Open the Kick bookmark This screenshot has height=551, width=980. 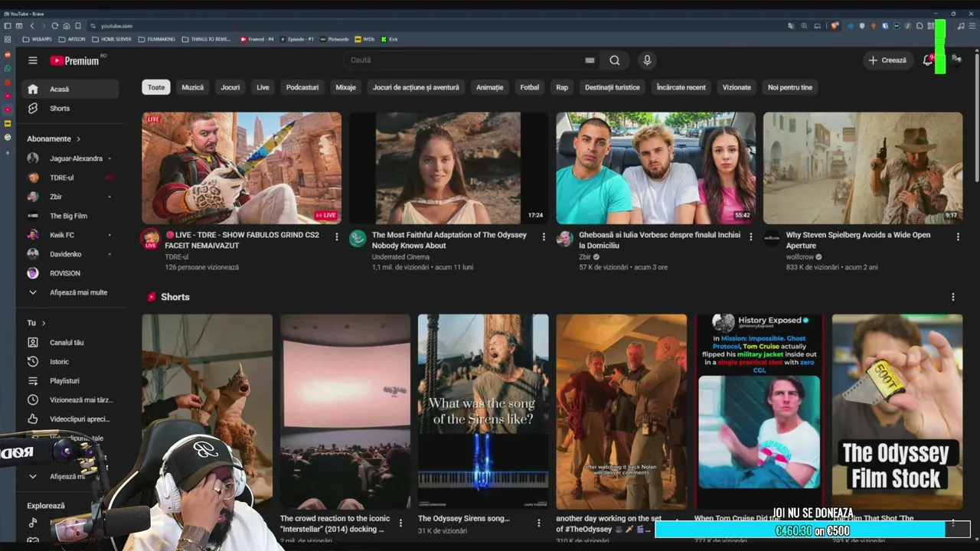[390, 39]
